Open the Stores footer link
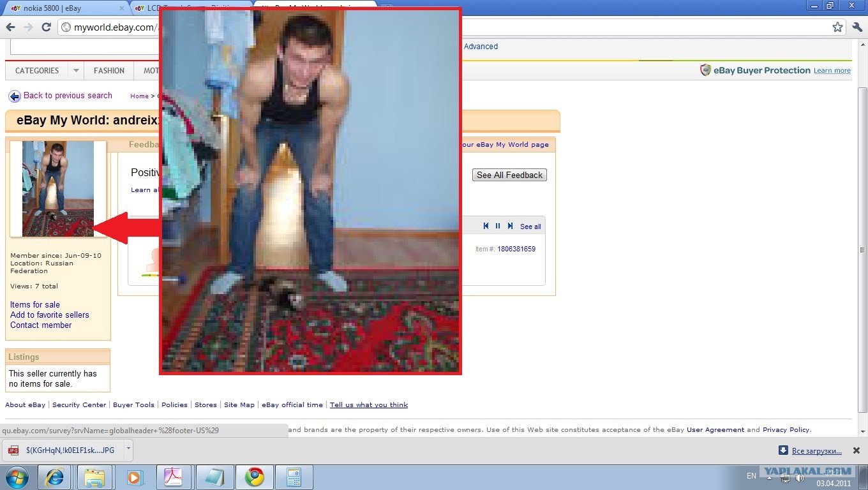The image size is (868, 490). tap(206, 405)
